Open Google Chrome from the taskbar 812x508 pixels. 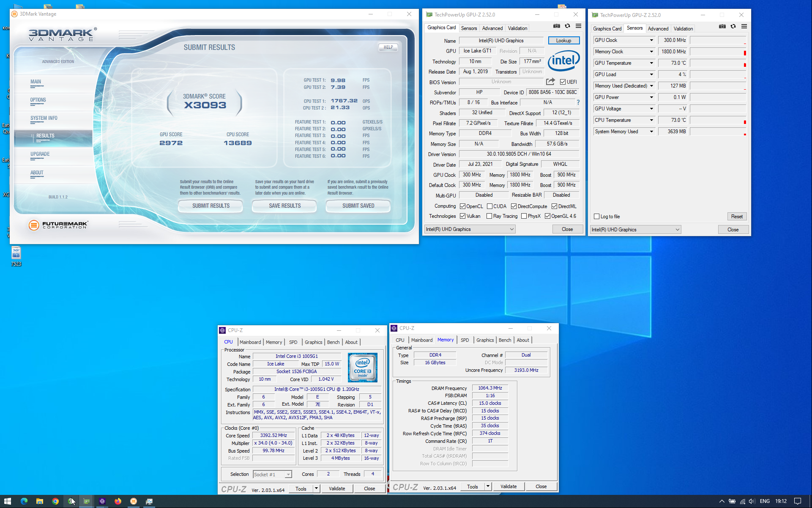[55, 501]
